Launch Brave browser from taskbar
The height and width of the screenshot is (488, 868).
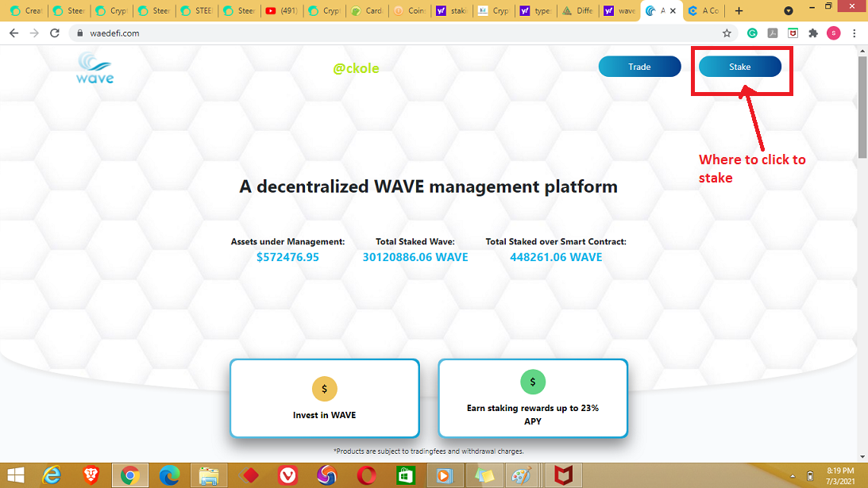(x=91, y=475)
